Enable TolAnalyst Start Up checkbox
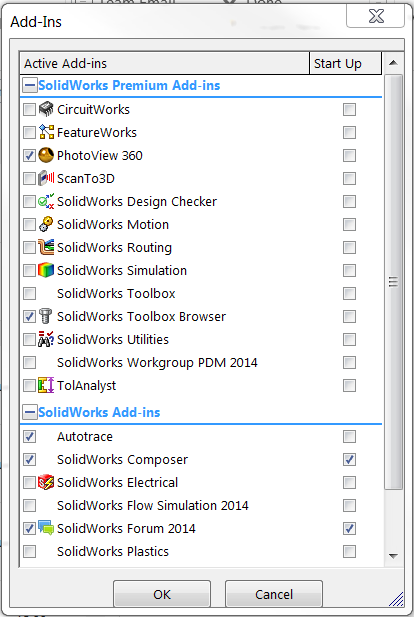Image resolution: width=414 pixels, height=617 pixels. tap(349, 385)
